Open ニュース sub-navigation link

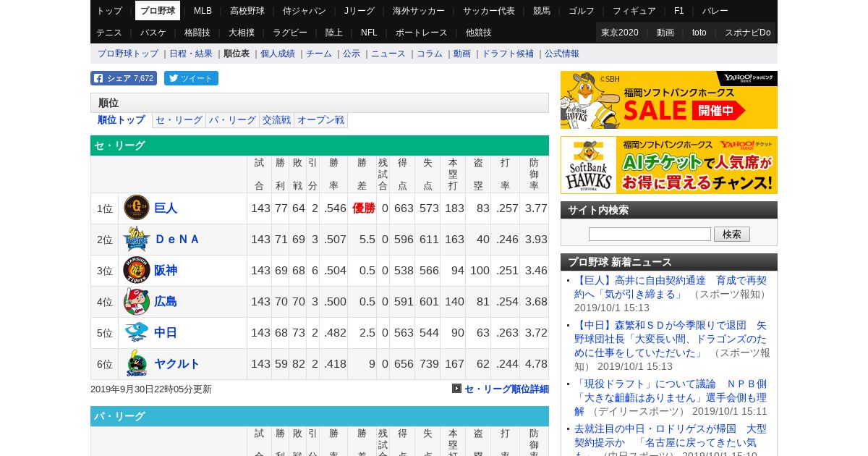coord(388,54)
